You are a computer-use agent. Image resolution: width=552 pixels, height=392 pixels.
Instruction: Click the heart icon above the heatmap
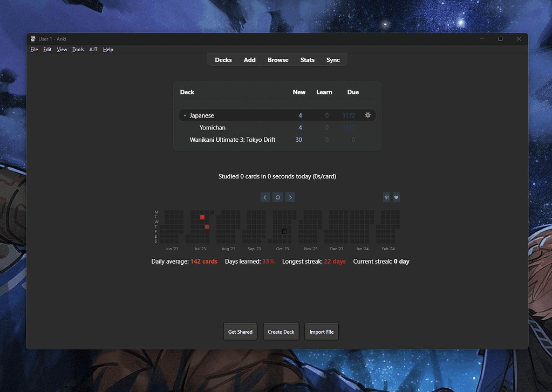click(397, 197)
